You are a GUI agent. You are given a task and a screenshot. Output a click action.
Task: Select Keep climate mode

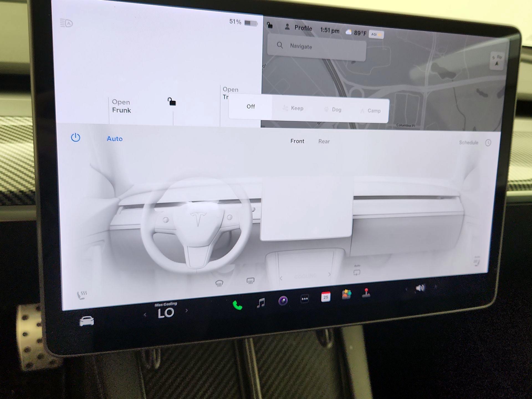click(x=293, y=108)
